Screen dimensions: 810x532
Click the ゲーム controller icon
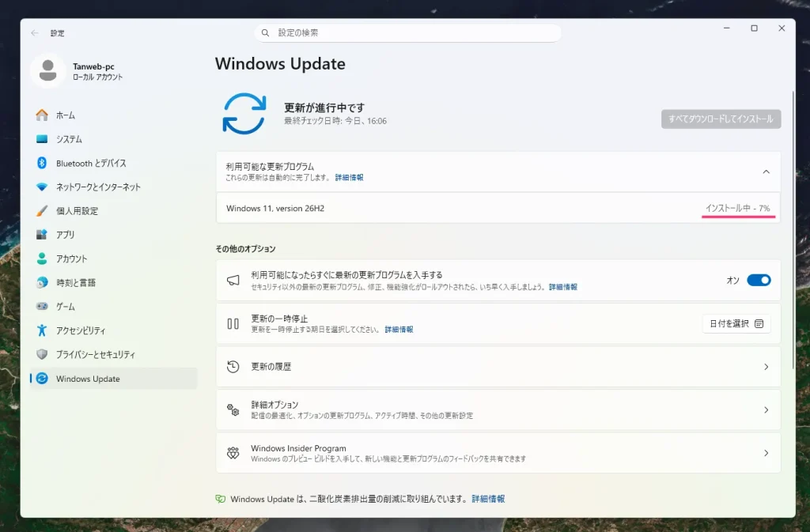pyautogui.click(x=42, y=307)
